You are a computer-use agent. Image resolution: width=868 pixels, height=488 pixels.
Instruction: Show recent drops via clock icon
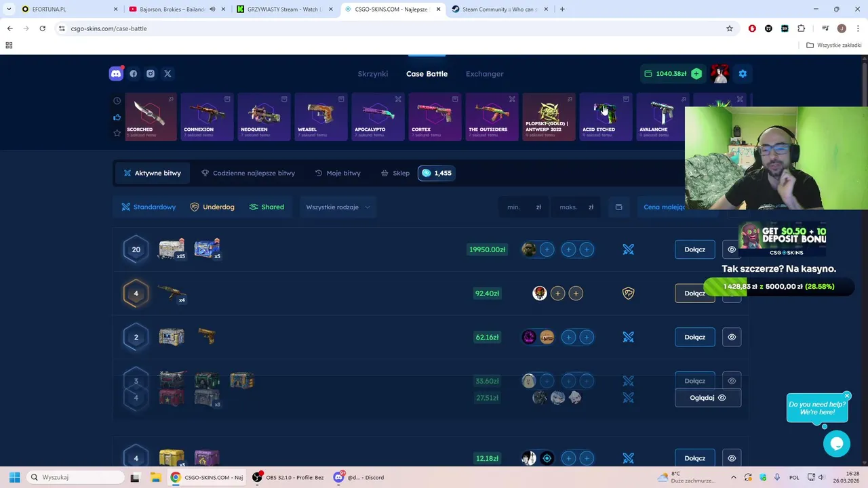coord(117,101)
